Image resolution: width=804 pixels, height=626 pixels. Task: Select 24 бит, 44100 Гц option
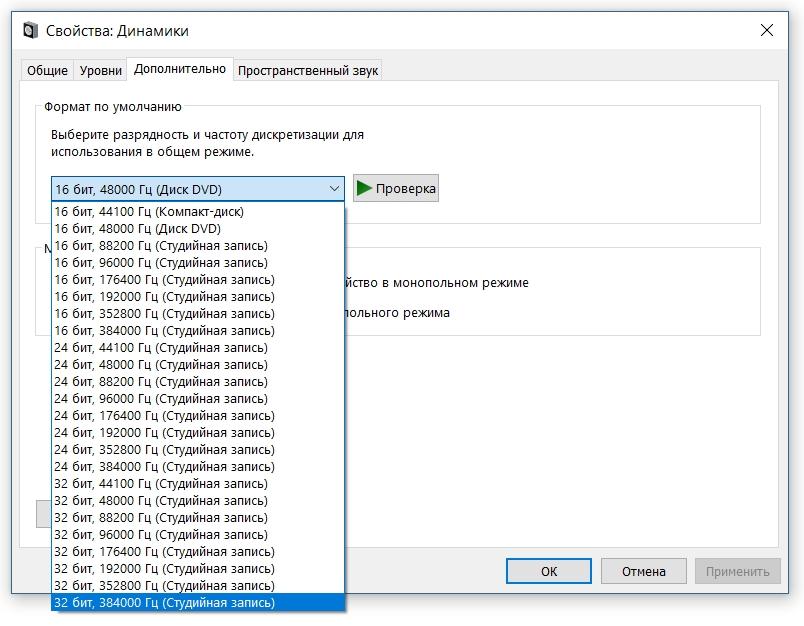(x=161, y=348)
